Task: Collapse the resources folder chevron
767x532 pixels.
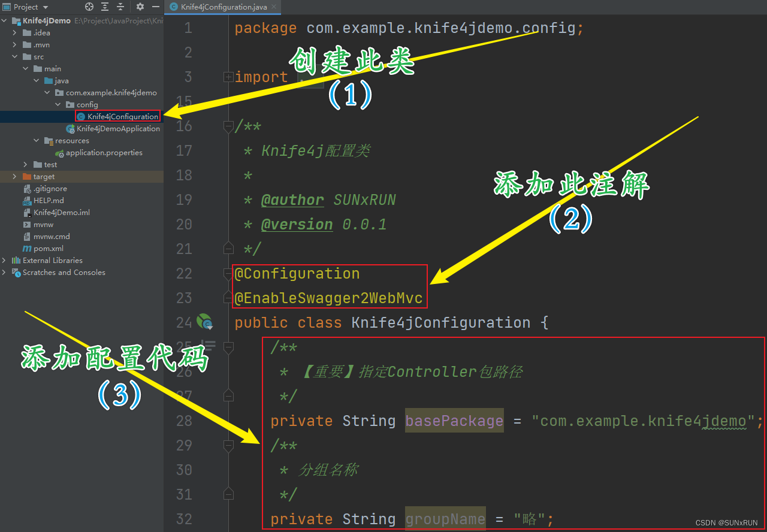Action: coord(37,141)
